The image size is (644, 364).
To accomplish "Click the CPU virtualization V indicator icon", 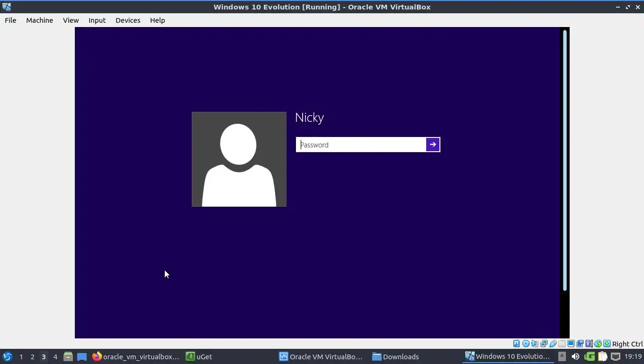I will 589,344.
